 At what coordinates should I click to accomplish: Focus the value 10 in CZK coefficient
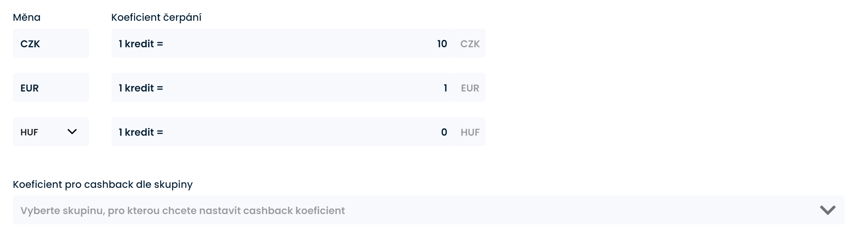coord(442,44)
